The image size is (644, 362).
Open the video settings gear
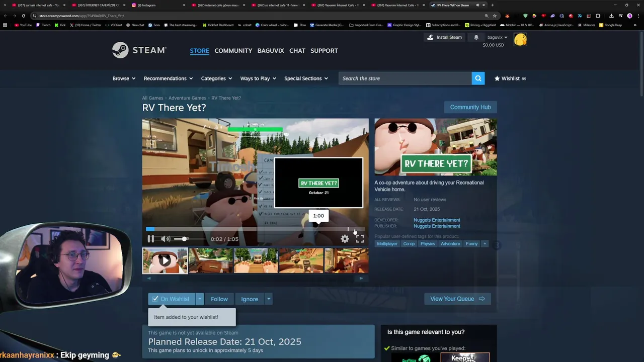coord(345,239)
